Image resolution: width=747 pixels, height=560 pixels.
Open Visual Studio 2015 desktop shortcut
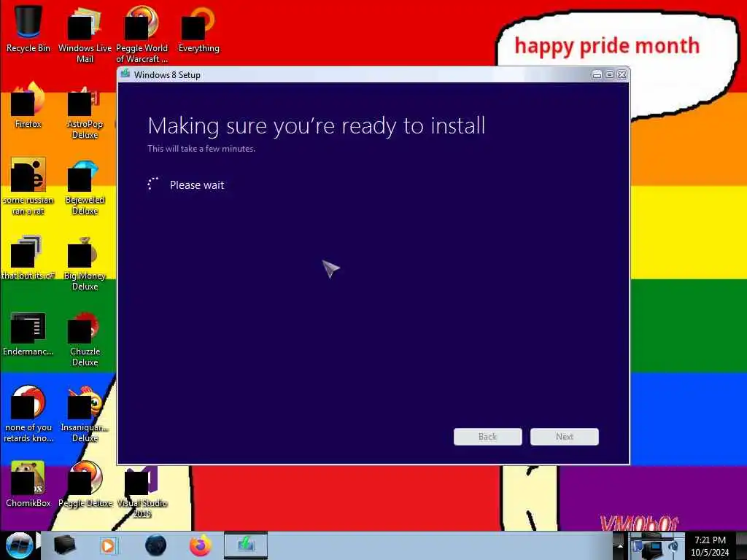142,491
